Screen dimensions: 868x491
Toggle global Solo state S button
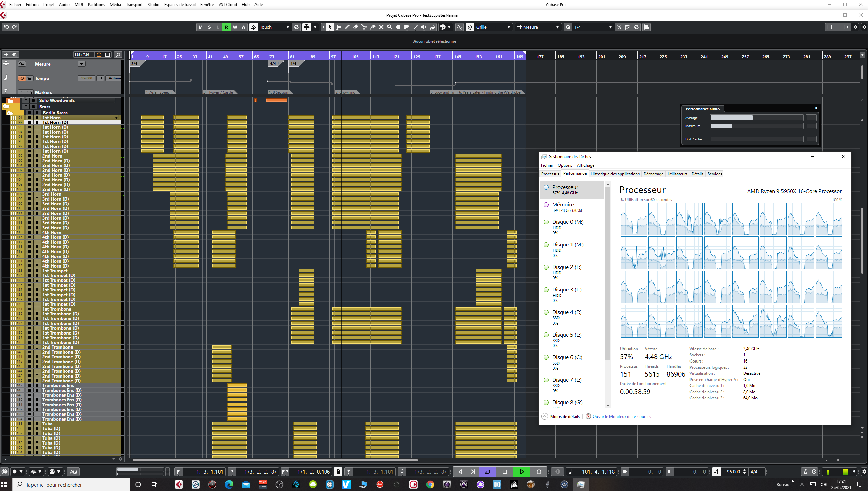point(209,27)
